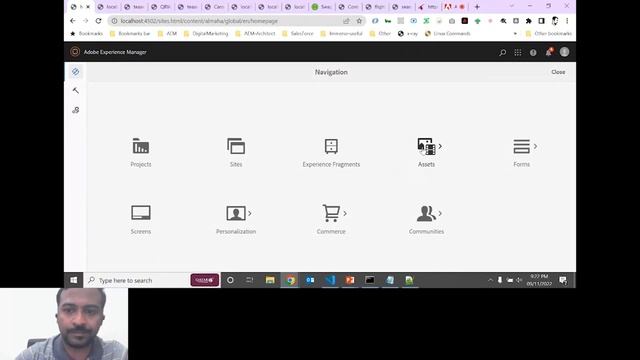Expand the bookmarks bar overflow arrow
Screen dimensions: 640x360
[515, 33]
